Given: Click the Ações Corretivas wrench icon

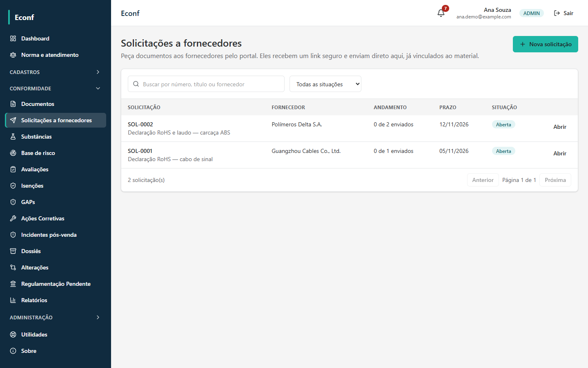Looking at the screenshot, I should tap(13, 218).
